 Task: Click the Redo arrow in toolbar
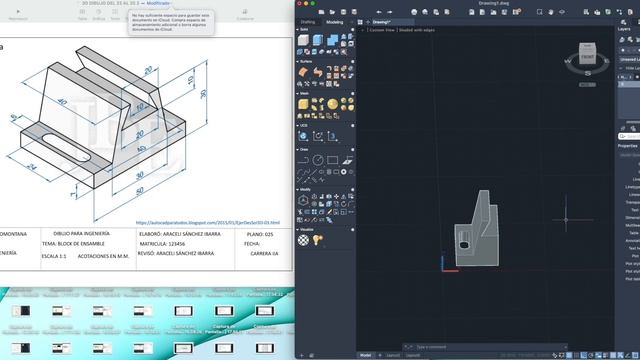pos(389,12)
